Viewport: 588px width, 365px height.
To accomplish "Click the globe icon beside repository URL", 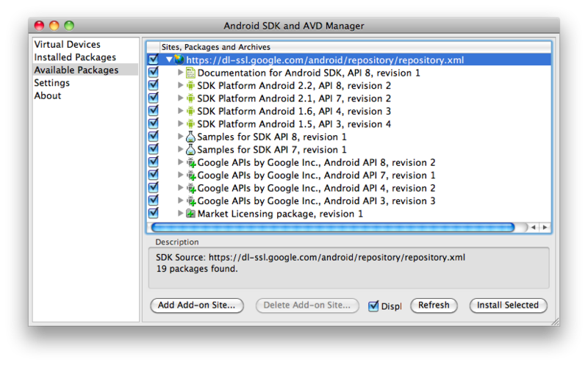I will click(x=179, y=59).
